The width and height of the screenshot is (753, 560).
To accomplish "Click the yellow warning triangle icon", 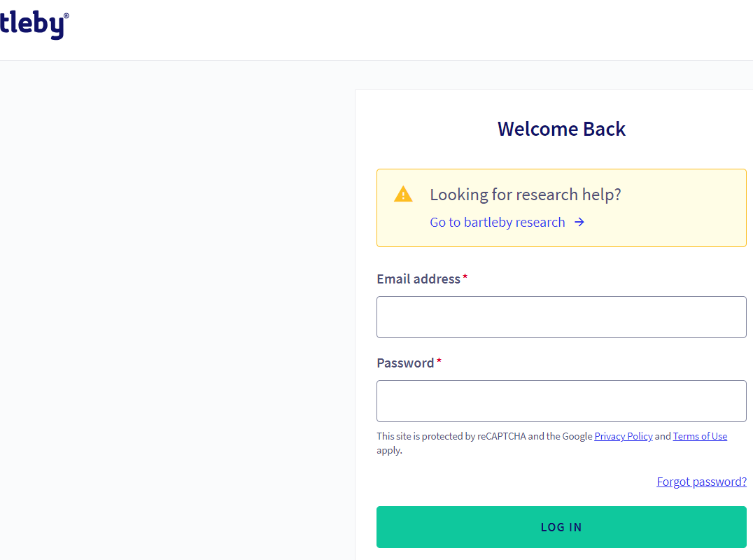I will (x=403, y=195).
